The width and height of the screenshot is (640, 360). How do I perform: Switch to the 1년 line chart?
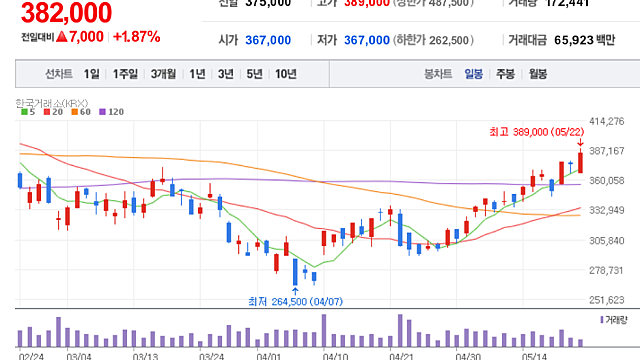coord(197,74)
